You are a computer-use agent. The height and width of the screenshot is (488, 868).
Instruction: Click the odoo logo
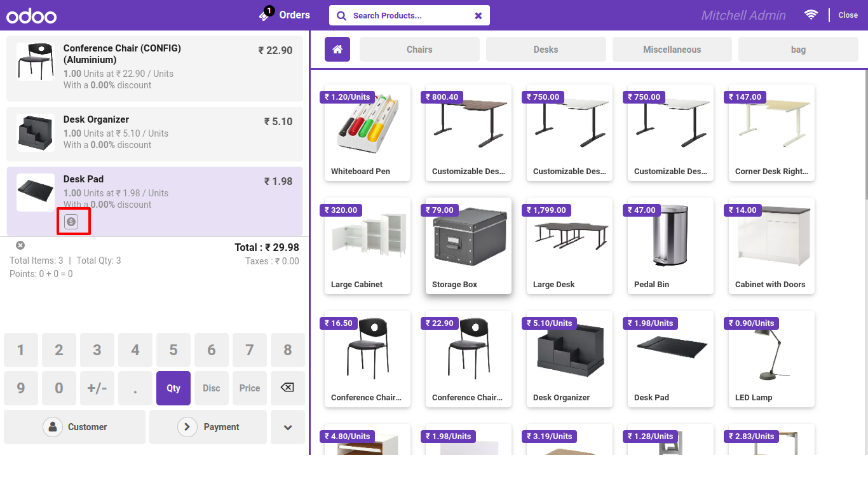click(x=31, y=16)
